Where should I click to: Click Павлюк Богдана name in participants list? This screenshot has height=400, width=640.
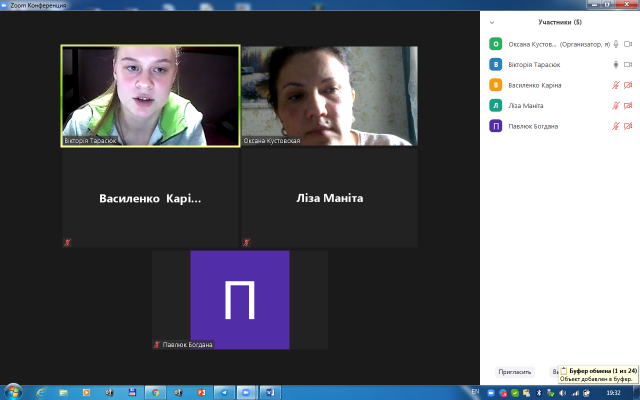pos(533,126)
